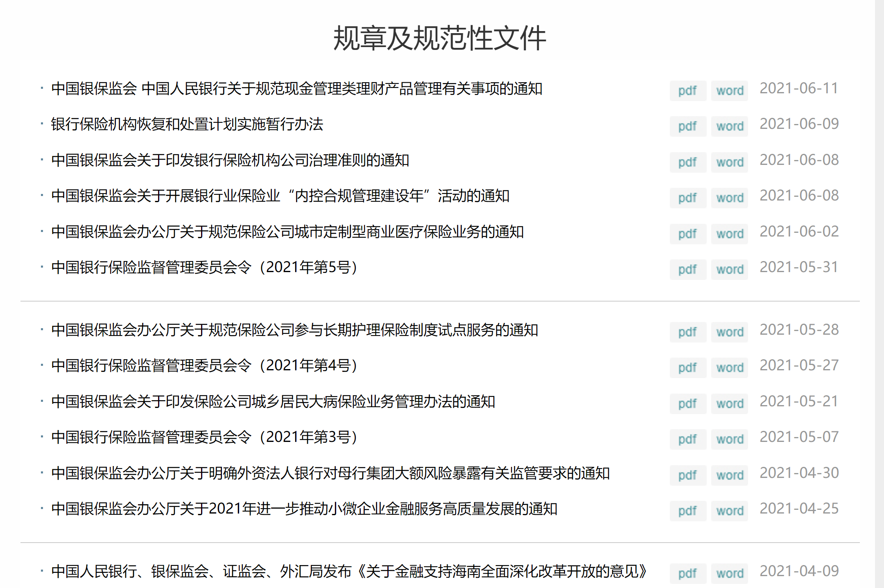Open pdf of 公司治理准则的通知
The image size is (884, 588).
(x=688, y=162)
